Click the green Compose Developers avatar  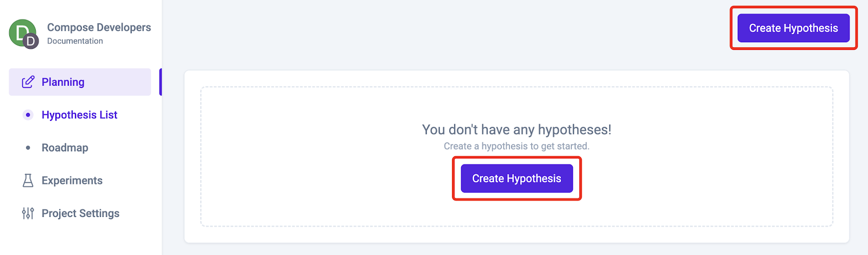(x=22, y=33)
